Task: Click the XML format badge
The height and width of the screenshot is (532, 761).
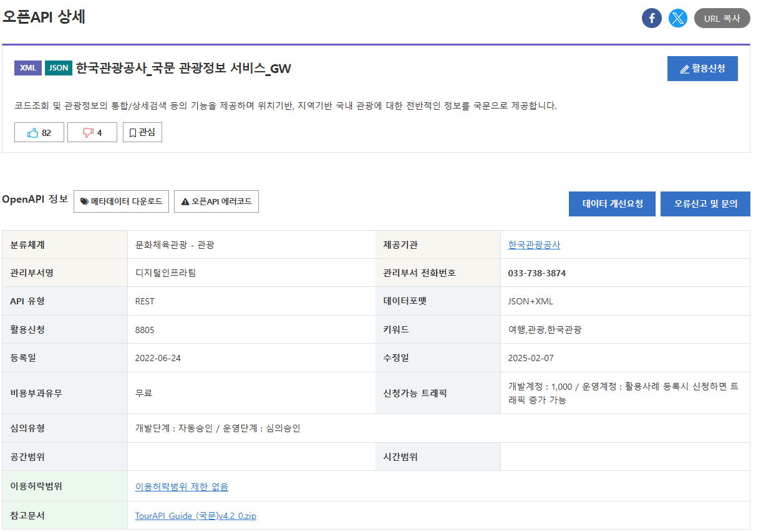Action: point(28,68)
